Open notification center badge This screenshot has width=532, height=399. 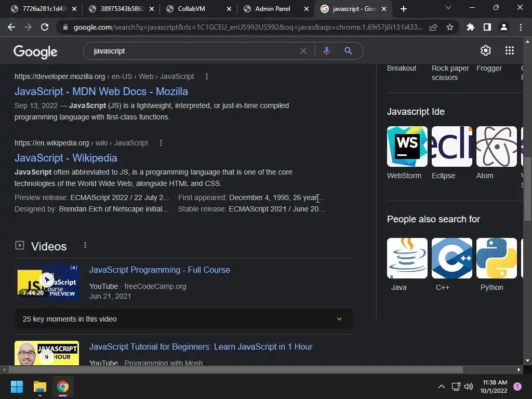517,387
